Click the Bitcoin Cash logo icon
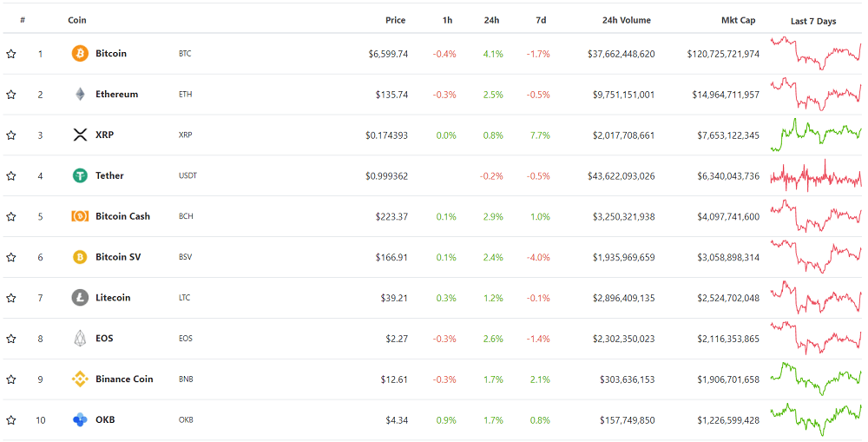The height and width of the screenshot is (442, 868). 80,216
